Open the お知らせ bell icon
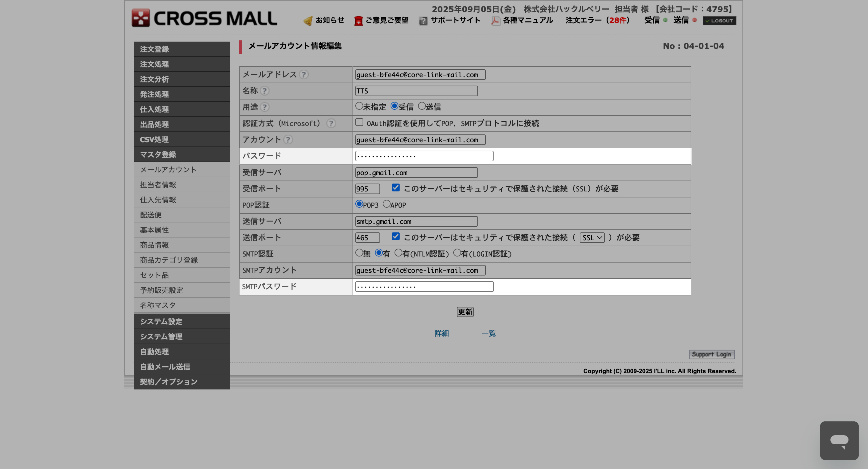This screenshot has height=469, width=868. point(308,21)
